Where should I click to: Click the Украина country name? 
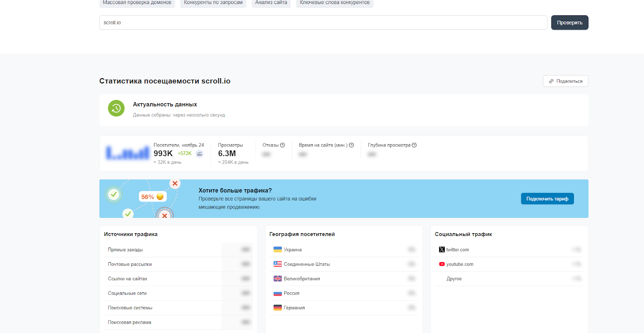[293, 250]
